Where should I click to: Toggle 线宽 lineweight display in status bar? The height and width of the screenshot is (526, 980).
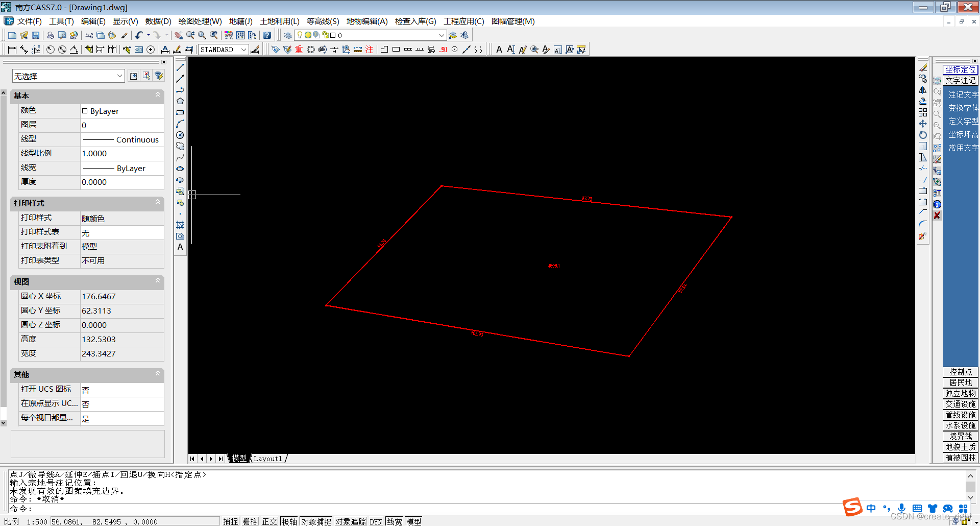[395, 521]
